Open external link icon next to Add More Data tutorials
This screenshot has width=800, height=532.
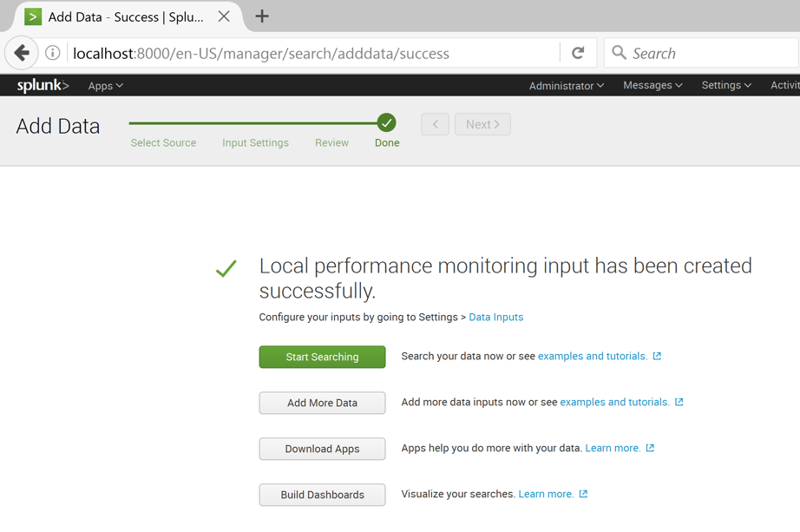pos(679,402)
